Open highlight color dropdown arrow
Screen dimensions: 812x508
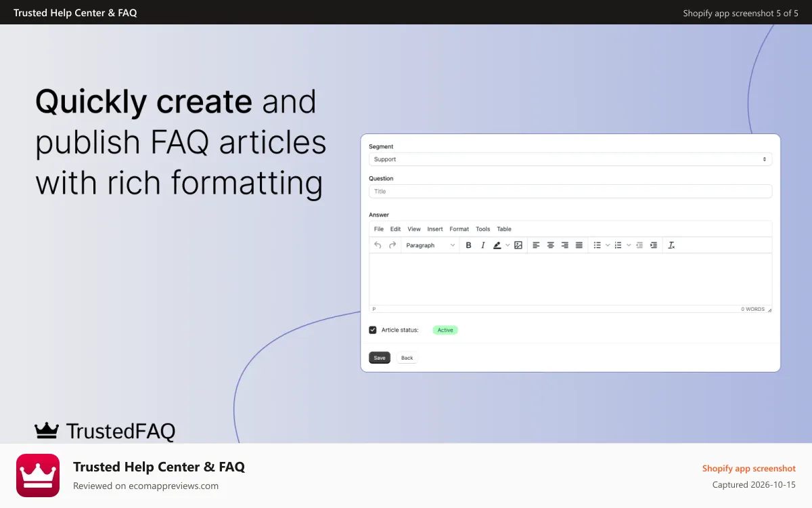(x=507, y=245)
